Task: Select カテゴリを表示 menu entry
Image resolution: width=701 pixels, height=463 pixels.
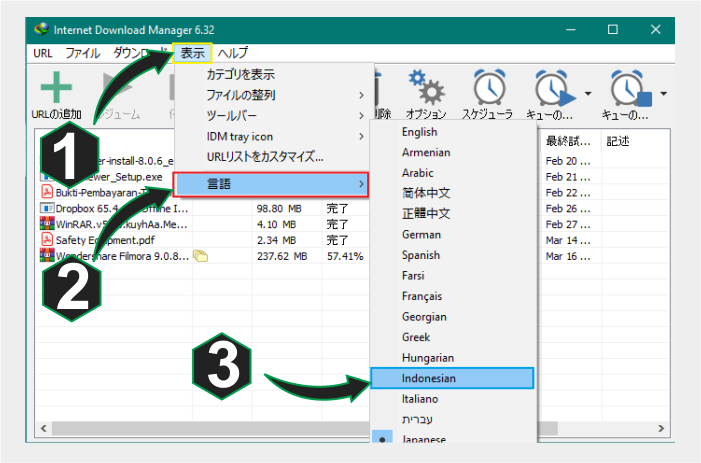Action: pos(273,74)
